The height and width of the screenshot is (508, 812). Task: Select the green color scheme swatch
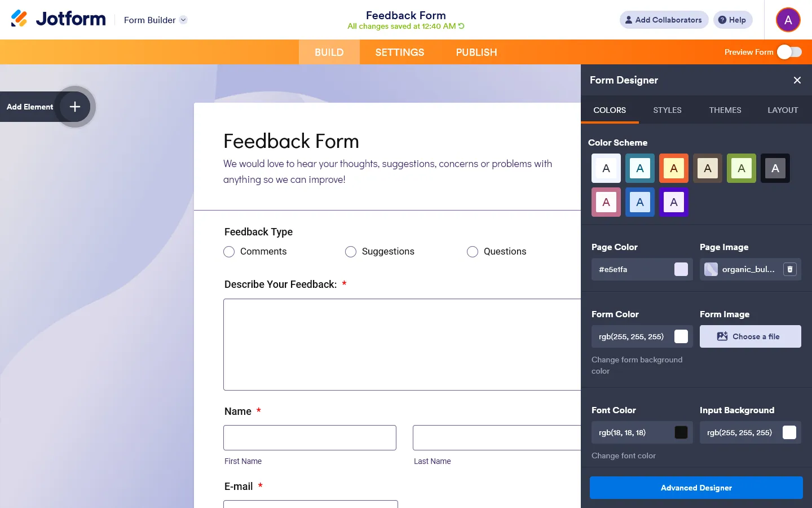click(742, 168)
